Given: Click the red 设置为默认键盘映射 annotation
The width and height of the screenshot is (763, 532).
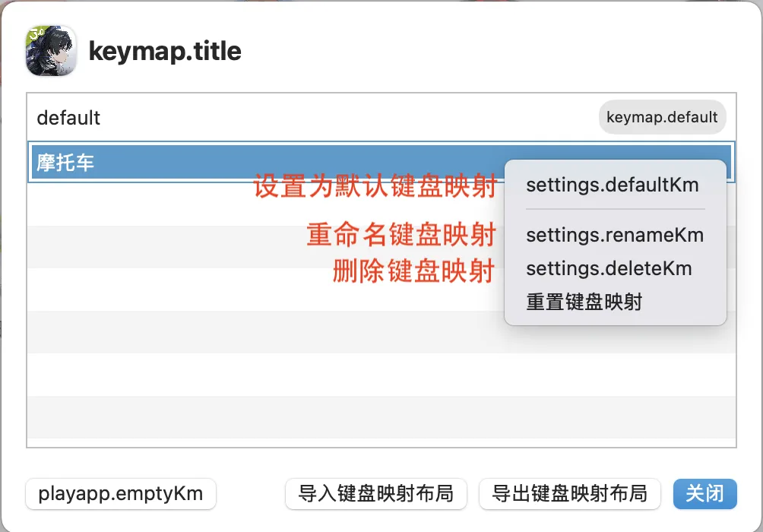Looking at the screenshot, I should [375, 187].
